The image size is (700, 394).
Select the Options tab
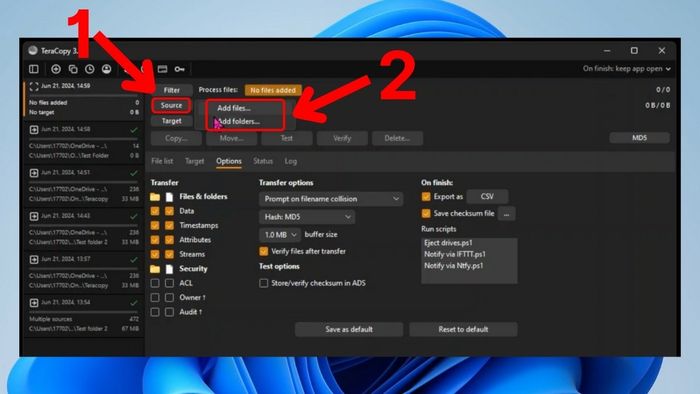(229, 161)
